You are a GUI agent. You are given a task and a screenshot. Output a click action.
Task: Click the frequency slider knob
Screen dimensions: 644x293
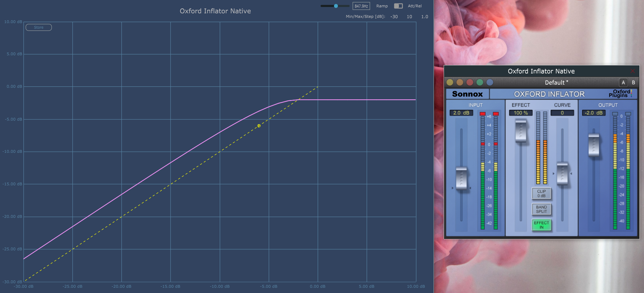coord(336,6)
